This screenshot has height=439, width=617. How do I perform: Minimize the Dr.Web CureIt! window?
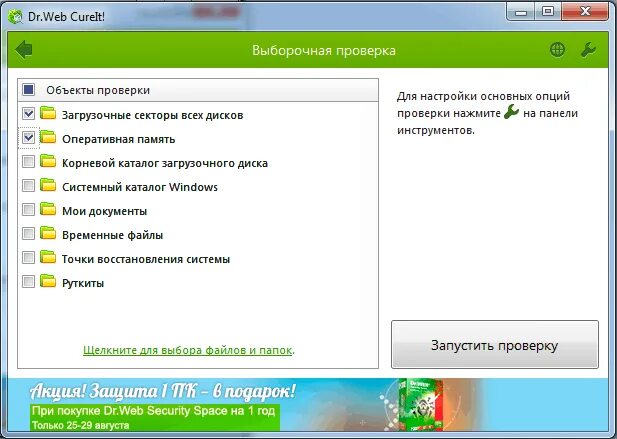coord(521,12)
